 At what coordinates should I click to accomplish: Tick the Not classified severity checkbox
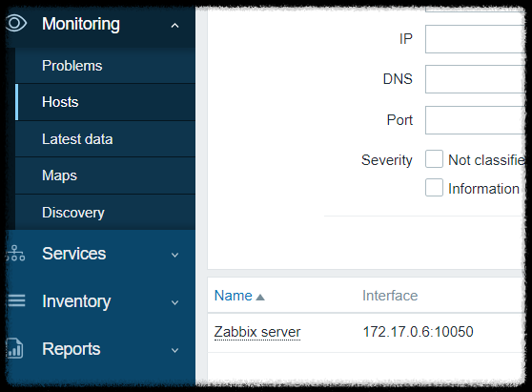[x=434, y=159]
